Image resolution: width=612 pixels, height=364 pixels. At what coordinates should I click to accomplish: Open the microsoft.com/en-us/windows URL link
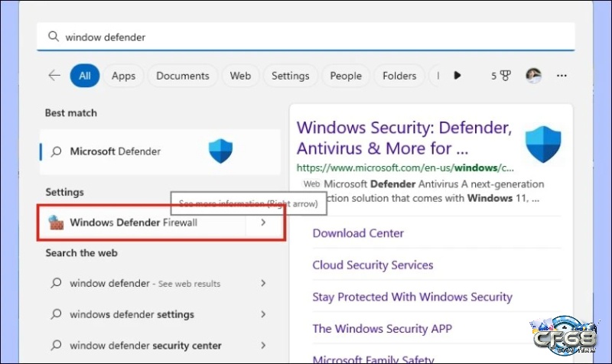(x=405, y=167)
